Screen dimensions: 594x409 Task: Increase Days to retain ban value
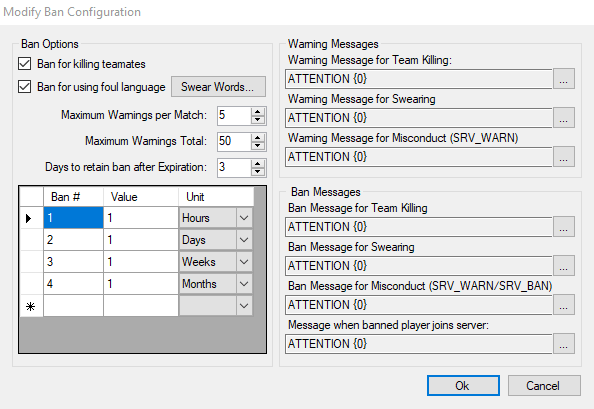tap(258, 164)
